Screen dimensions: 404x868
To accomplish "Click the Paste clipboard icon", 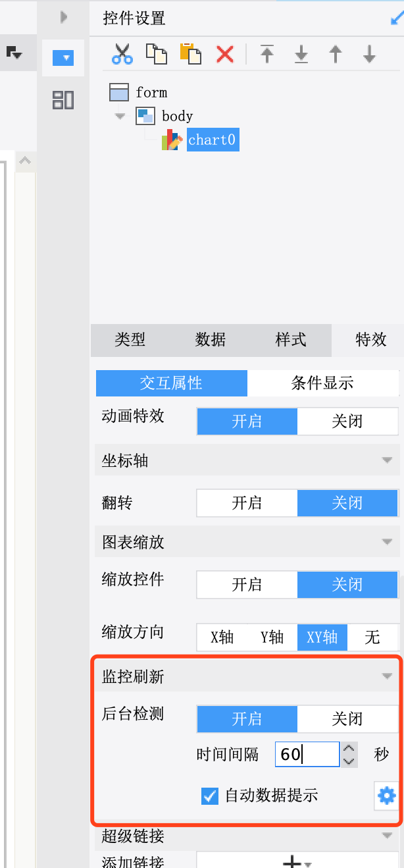I will 191,54.
